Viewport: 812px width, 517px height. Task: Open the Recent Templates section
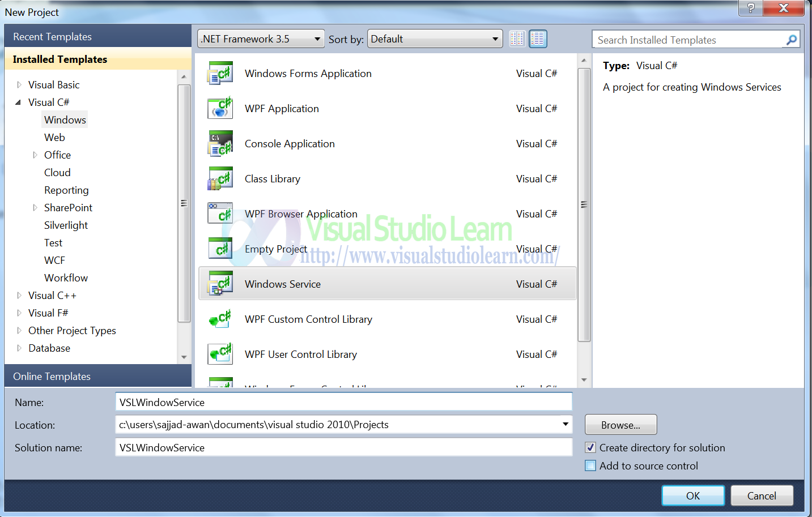point(97,36)
